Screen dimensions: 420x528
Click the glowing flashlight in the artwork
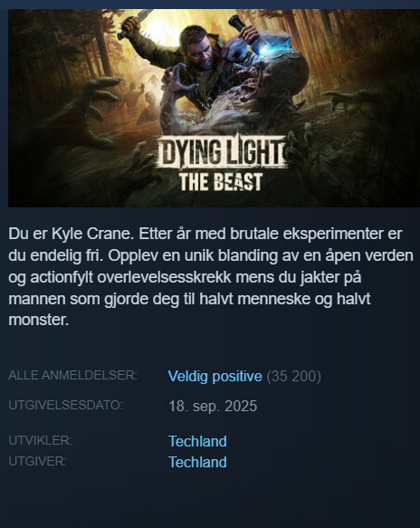pyautogui.click(x=243, y=32)
